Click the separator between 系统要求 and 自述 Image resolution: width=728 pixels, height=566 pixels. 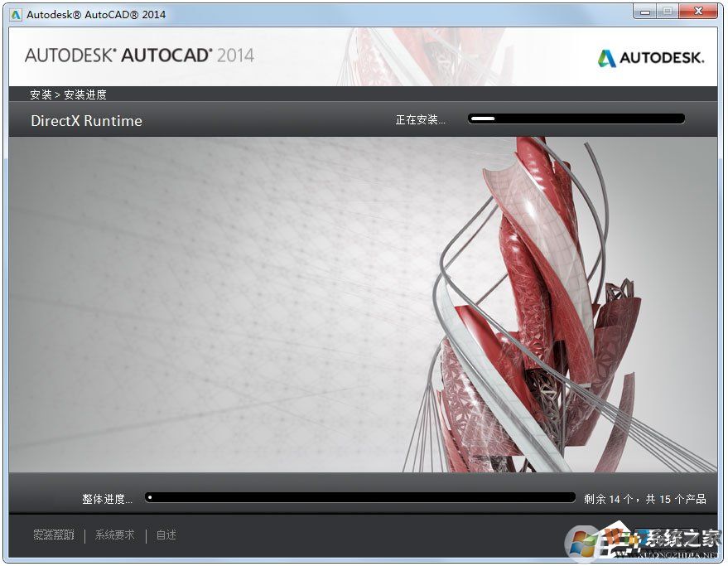click(147, 535)
